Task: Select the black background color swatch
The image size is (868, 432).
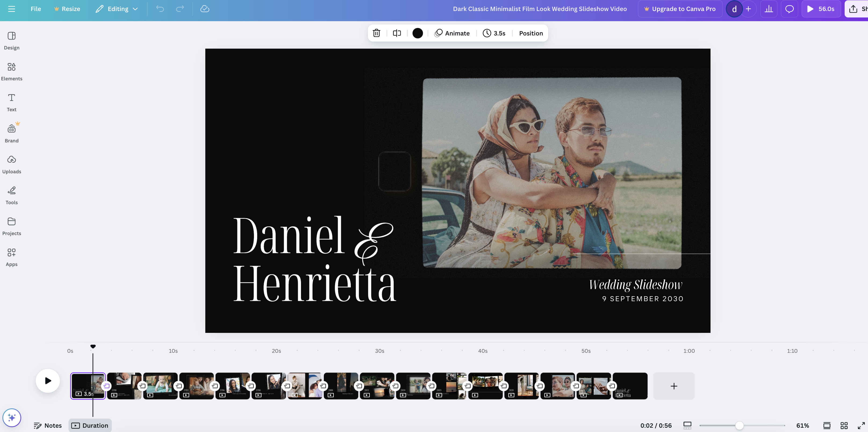Action: [x=418, y=33]
